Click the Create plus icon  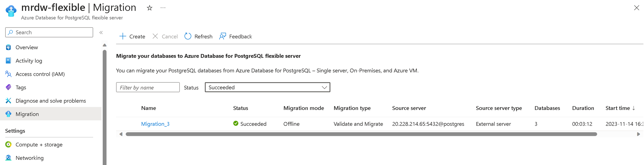tap(123, 36)
